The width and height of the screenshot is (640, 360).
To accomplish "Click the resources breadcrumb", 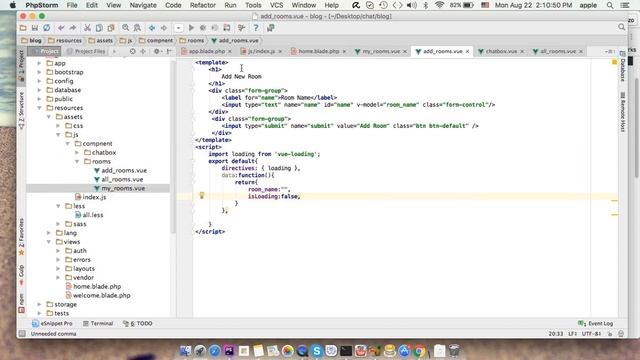I will click(x=65, y=40).
